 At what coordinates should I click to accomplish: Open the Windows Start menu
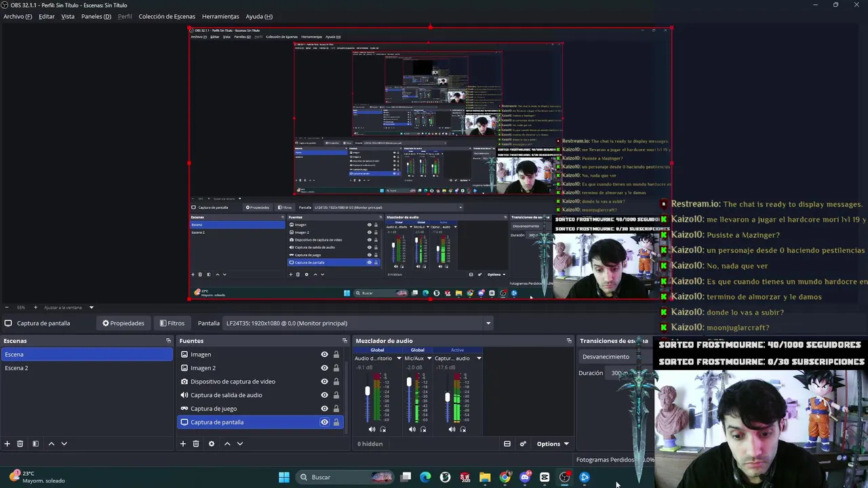coord(284,477)
